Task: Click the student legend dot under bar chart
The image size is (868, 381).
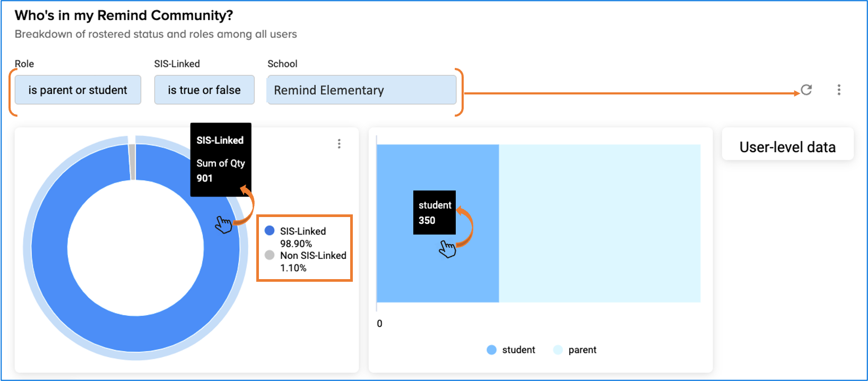Action: (x=491, y=350)
